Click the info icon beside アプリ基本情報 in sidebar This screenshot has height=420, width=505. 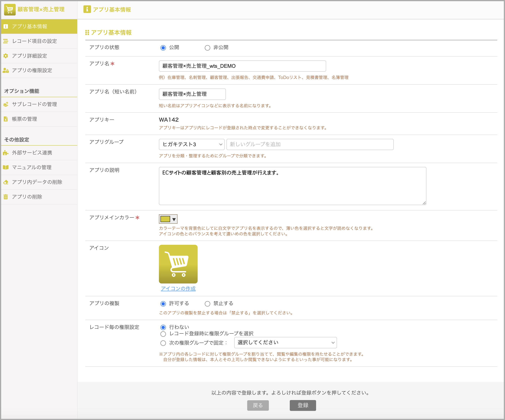coord(6,27)
